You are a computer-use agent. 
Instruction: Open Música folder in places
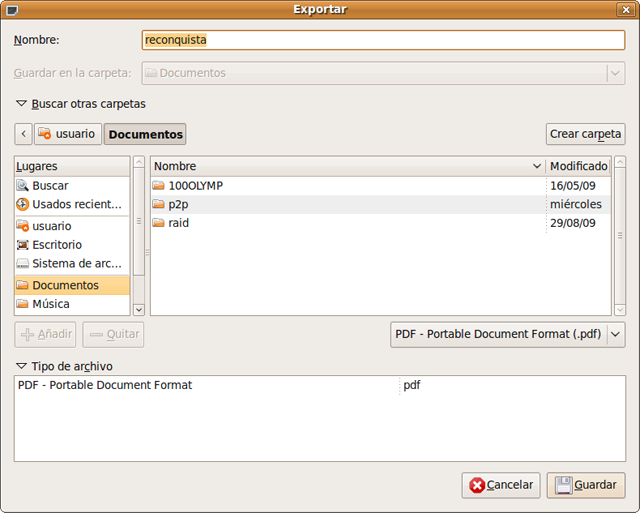[x=51, y=304]
